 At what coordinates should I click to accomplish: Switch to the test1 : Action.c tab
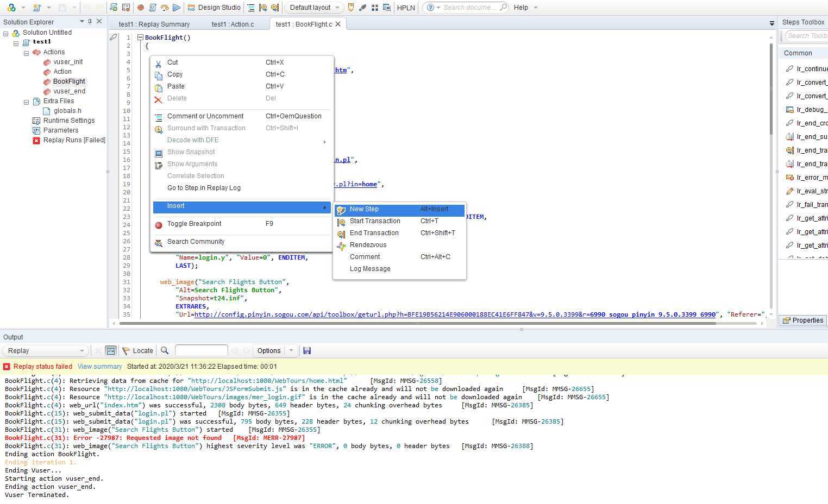(233, 24)
